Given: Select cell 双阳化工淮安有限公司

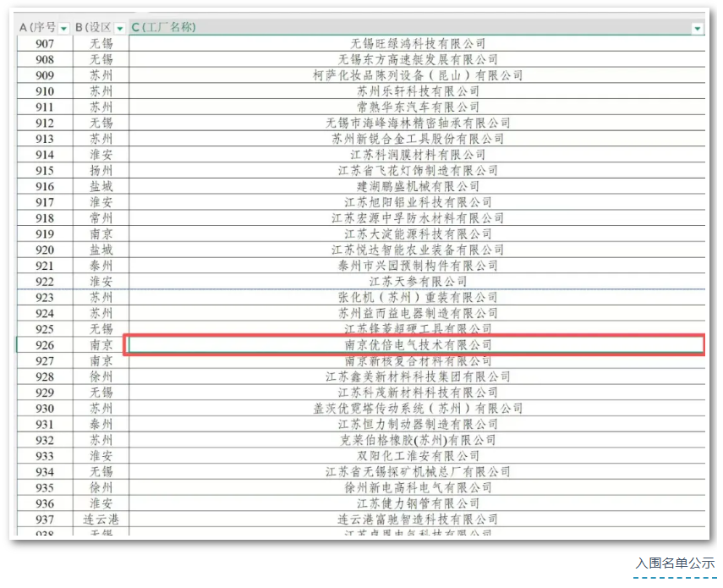Looking at the screenshot, I should click(x=417, y=456).
